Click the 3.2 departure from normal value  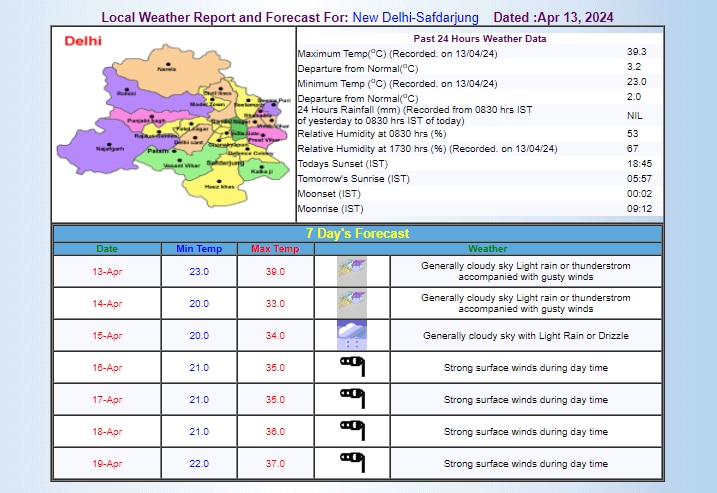click(634, 67)
